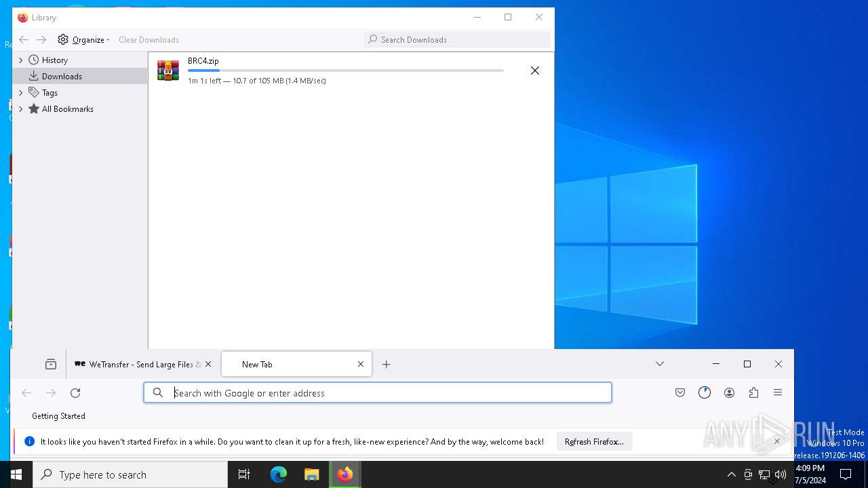Viewport: 868px width, 488px height.
Task: Open the Getting Started bookmark
Action: (x=58, y=416)
